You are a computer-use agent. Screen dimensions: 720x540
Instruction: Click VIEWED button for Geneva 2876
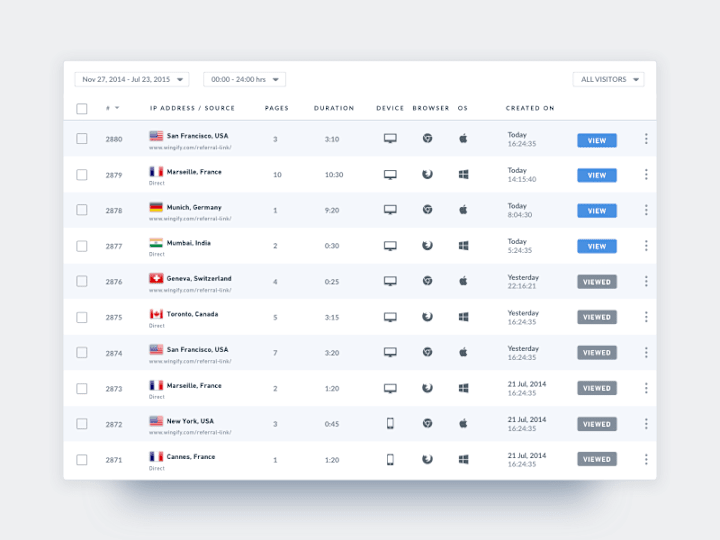point(597,282)
